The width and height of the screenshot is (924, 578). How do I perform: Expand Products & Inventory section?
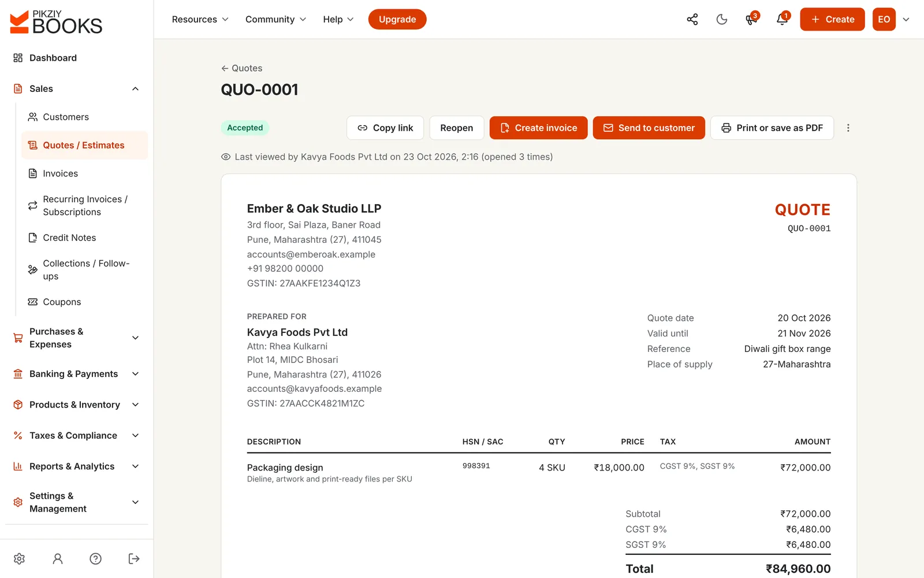pyautogui.click(x=76, y=405)
